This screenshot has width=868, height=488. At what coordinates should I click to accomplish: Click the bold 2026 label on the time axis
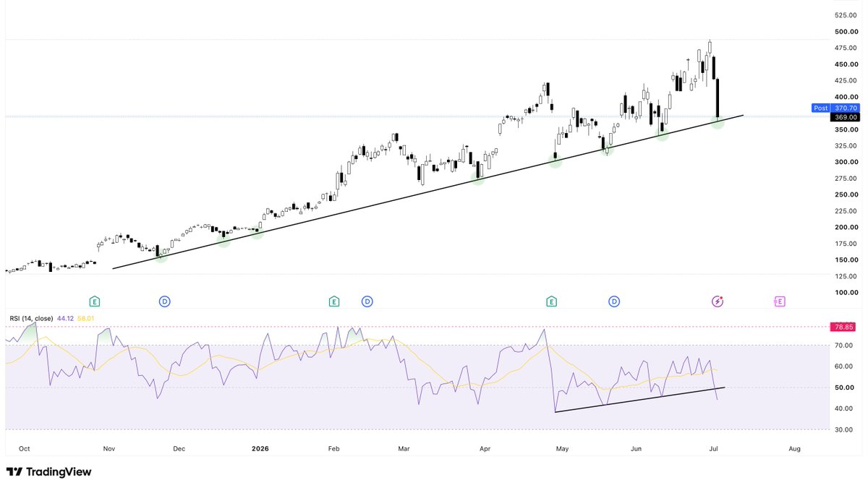pos(260,449)
